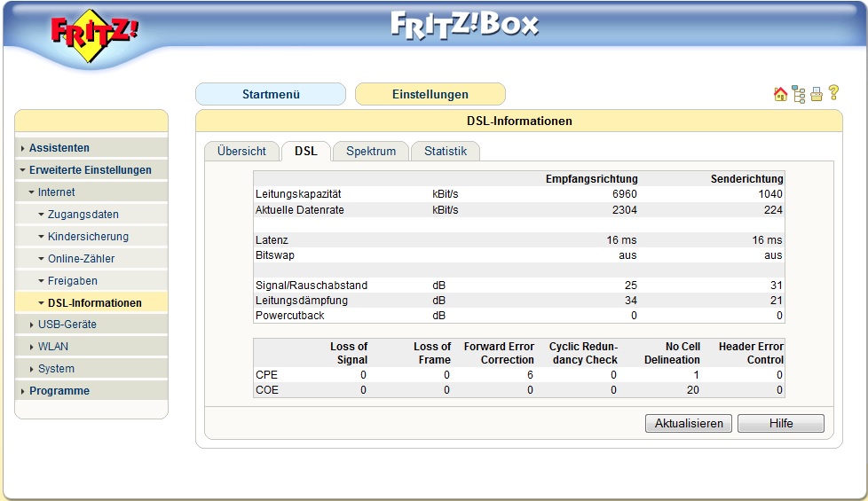Click the DSL-Informationen panel heading

point(519,121)
